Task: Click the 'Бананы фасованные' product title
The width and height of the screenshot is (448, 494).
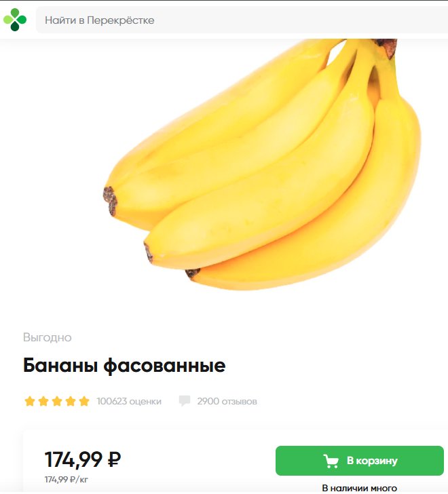Action: coord(124,366)
